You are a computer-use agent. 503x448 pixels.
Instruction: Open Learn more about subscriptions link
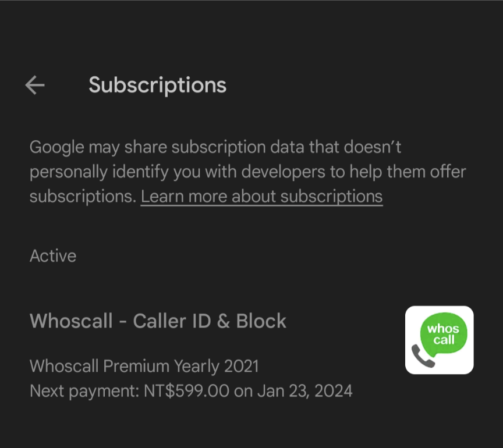point(261,196)
